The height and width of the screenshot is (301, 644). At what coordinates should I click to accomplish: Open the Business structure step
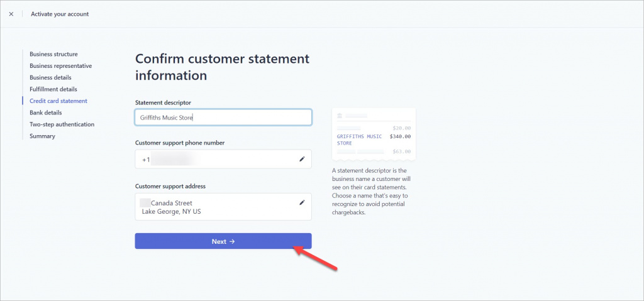point(53,54)
